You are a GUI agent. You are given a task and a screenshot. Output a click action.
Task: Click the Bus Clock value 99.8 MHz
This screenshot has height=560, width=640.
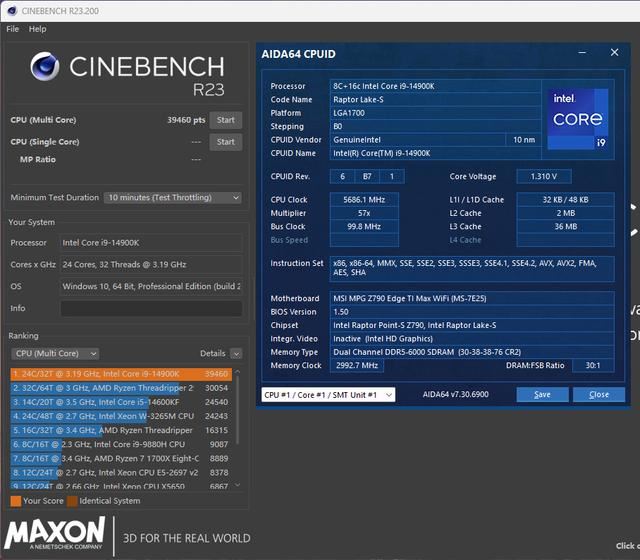(x=364, y=227)
